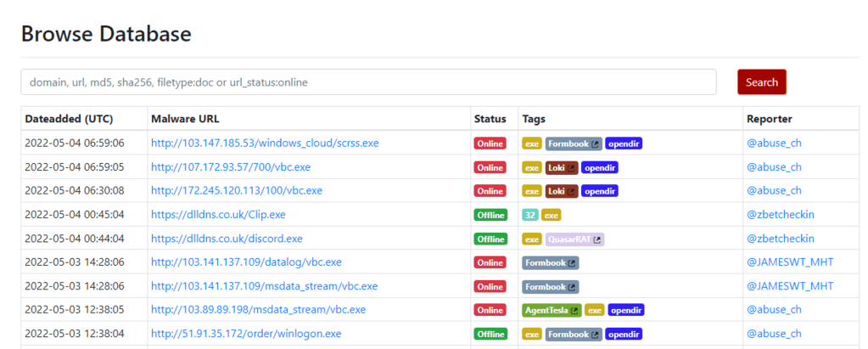
Task: Open reporter @JAMESWT_MHT in datalog row
Action: click(790, 262)
